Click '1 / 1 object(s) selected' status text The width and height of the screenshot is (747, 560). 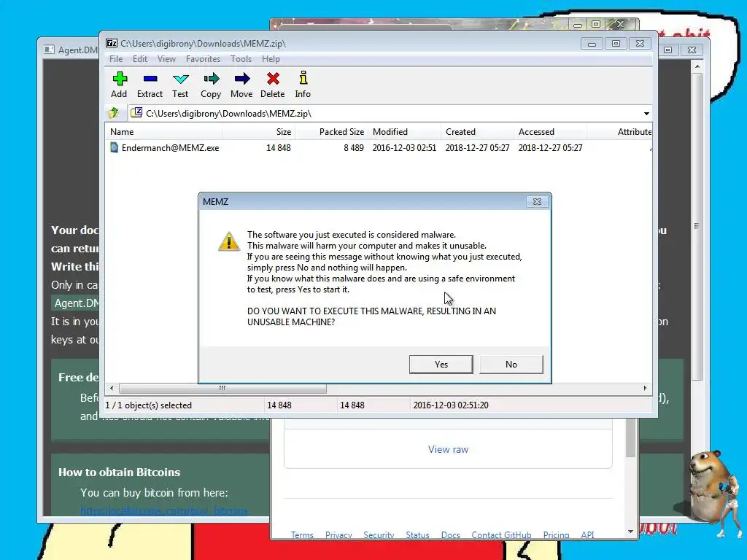click(x=148, y=405)
